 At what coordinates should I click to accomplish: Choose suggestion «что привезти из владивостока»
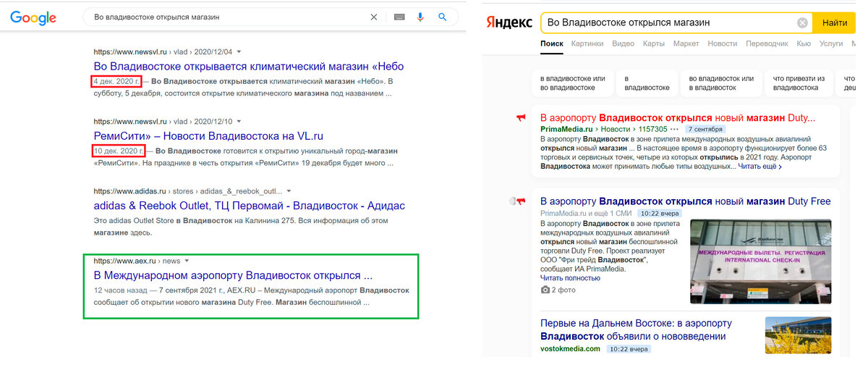[799, 83]
